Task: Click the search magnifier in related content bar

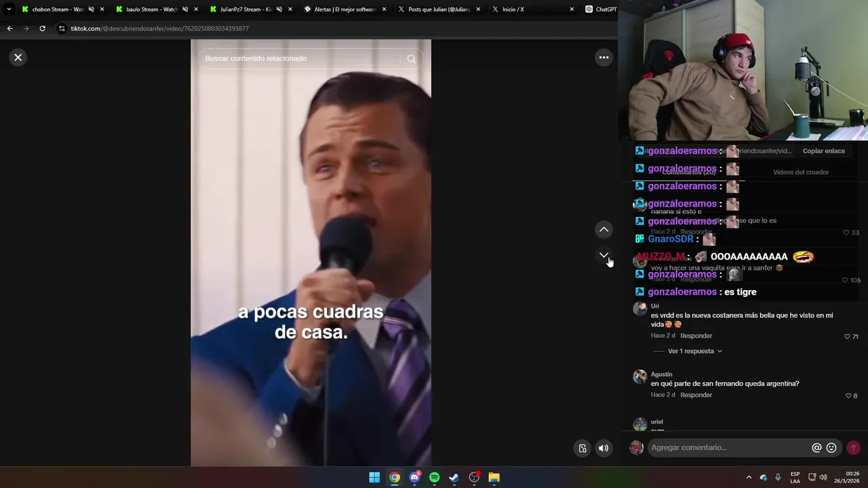Action: [x=411, y=59]
